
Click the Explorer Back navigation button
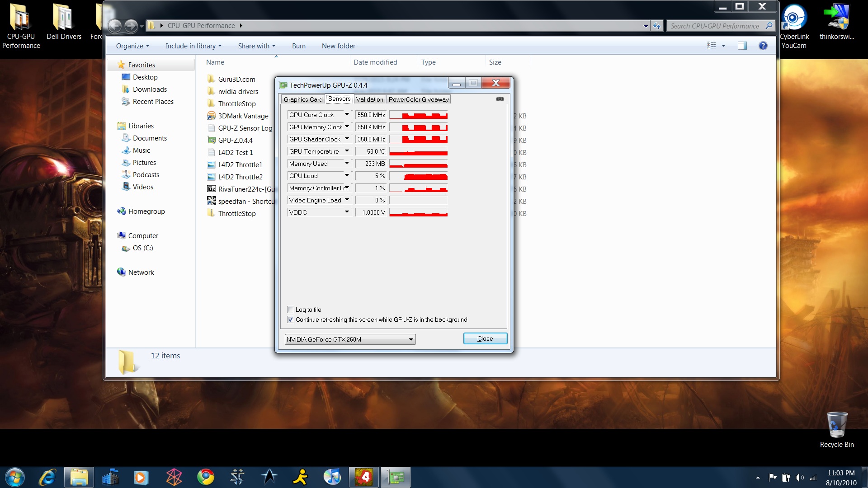(115, 26)
